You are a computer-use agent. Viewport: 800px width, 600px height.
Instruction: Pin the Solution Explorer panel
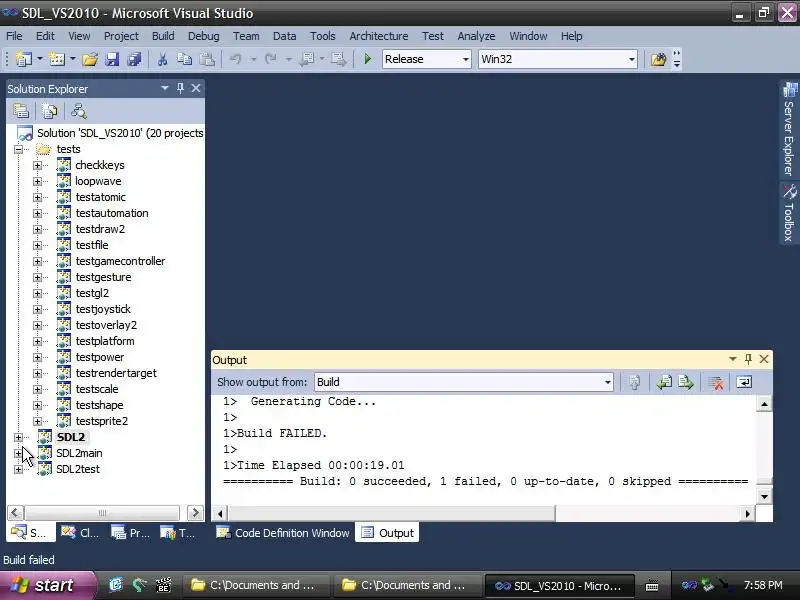click(180, 88)
